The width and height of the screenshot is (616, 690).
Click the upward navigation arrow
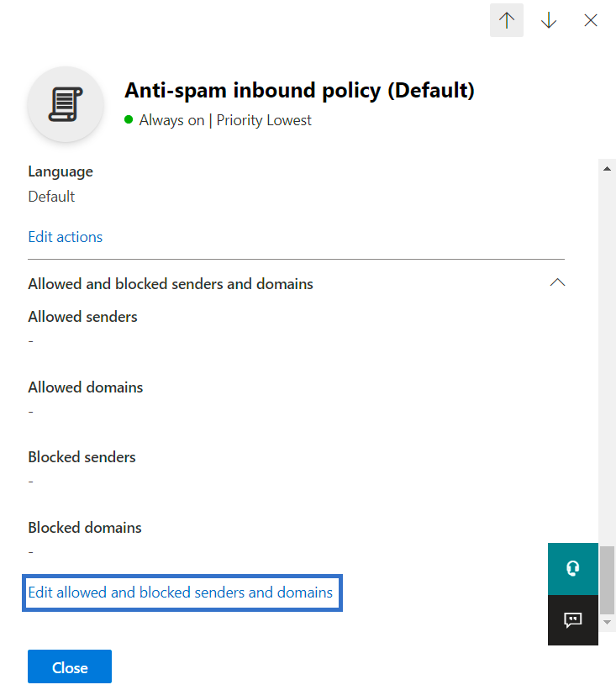506,19
